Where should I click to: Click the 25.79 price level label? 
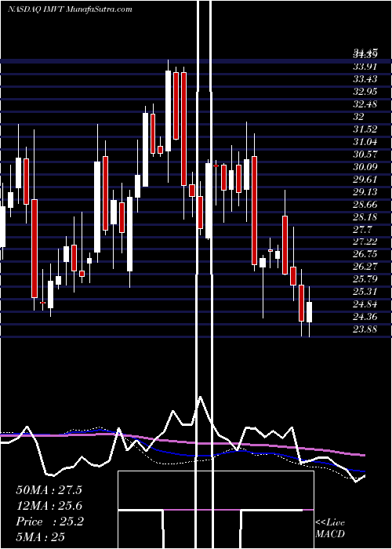point(365,279)
